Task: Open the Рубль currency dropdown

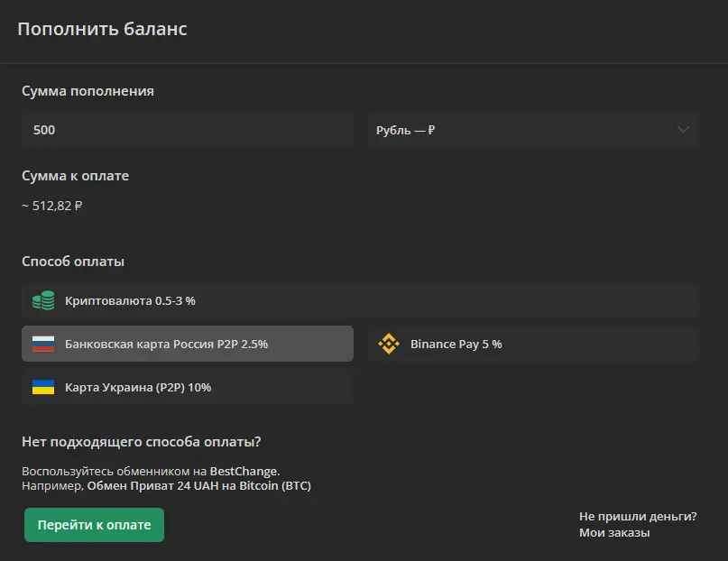Action: (534, 130)
